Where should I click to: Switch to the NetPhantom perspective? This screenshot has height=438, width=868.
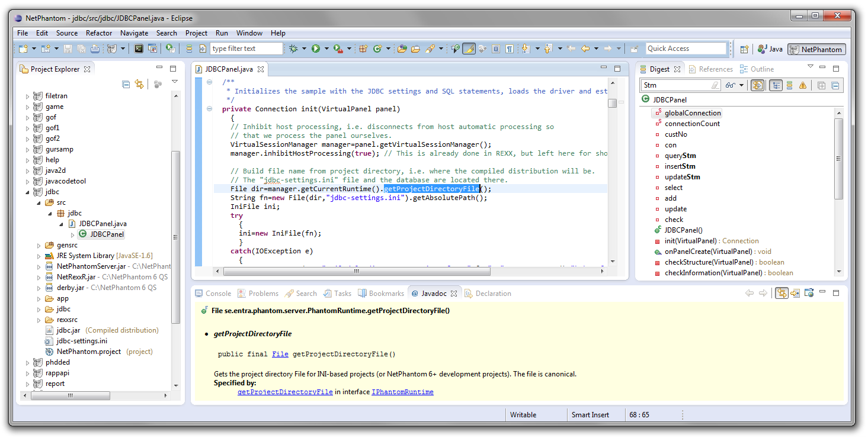pyautogui.click(x=817, y=49)
